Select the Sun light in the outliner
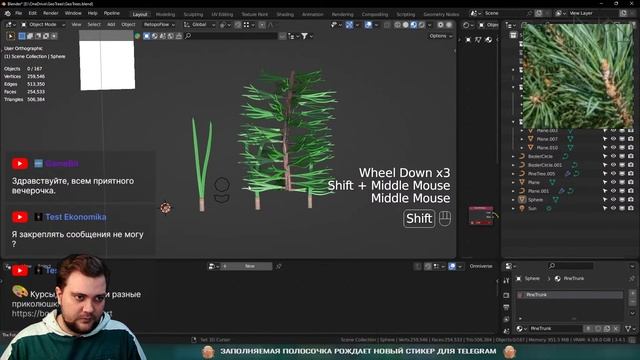The height and width of the screenshot is (360, 640). pos(532,209)
